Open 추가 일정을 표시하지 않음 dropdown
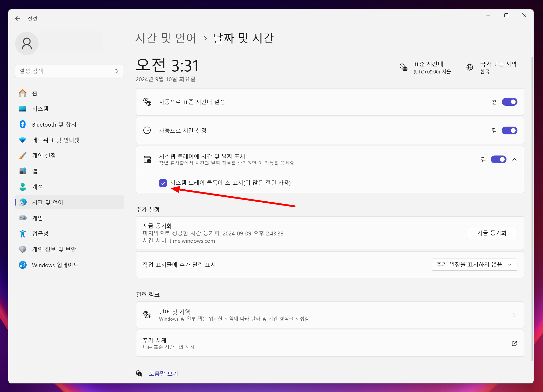The height and width of the screenshot is (392, 543). (x=474, y=265)
